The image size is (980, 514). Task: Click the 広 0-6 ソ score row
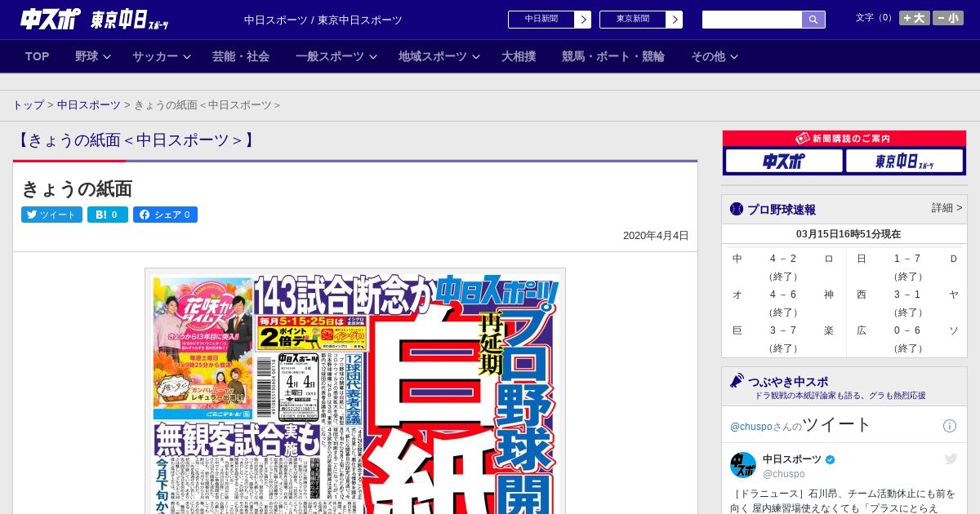[907, 330]
